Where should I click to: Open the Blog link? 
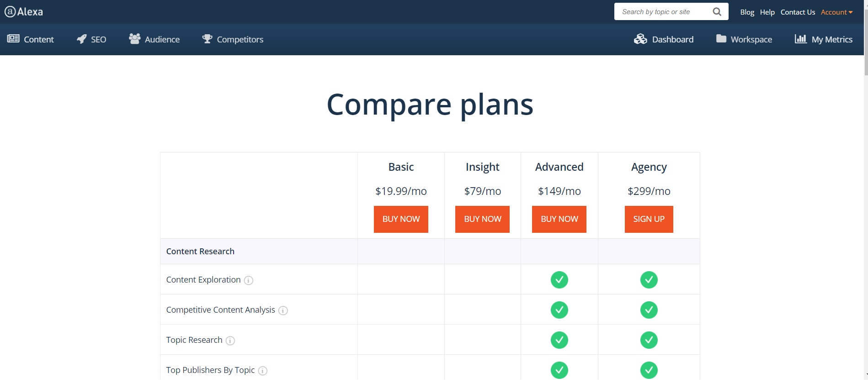click(x=747, y=12)
